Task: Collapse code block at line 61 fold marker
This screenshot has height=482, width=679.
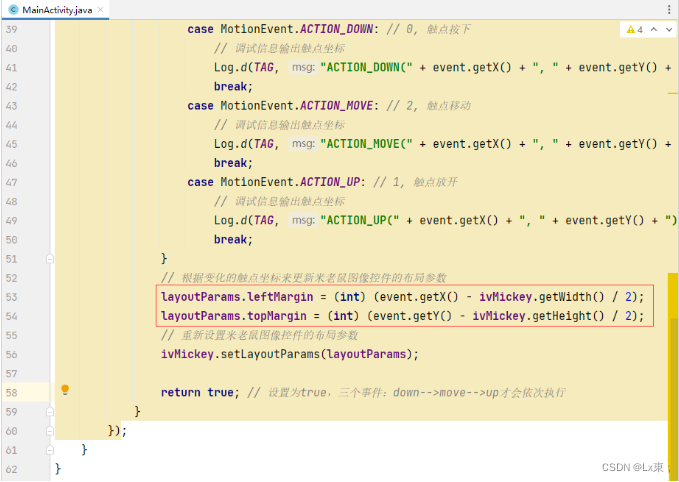Action: coord(50,450)
